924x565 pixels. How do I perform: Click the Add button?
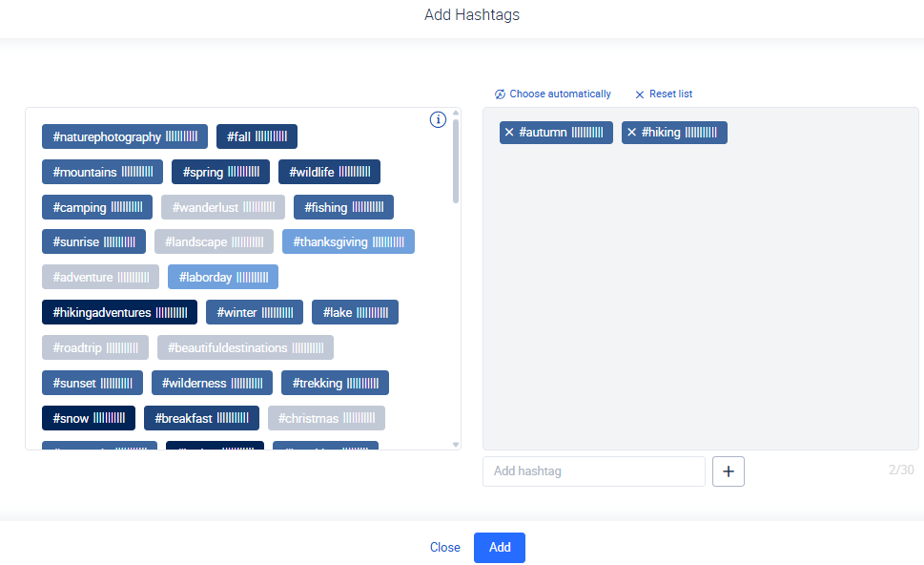click(x=499, y=547)
